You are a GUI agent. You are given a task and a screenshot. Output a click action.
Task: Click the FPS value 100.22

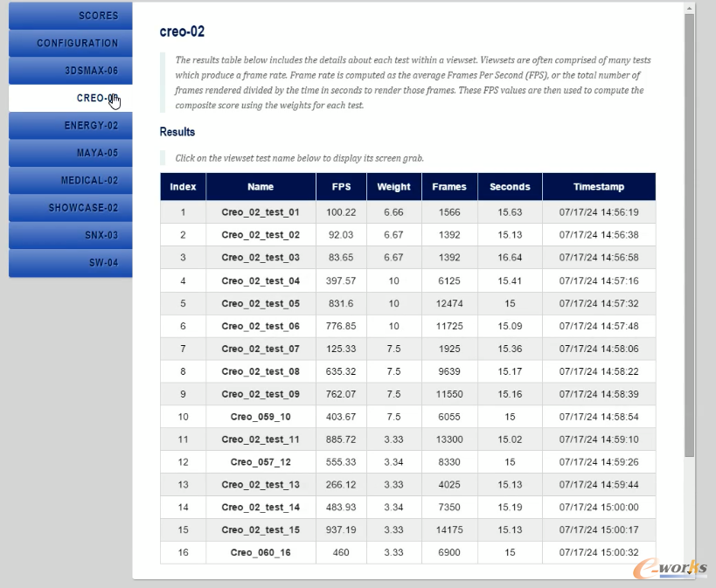[x=341, y=212]
